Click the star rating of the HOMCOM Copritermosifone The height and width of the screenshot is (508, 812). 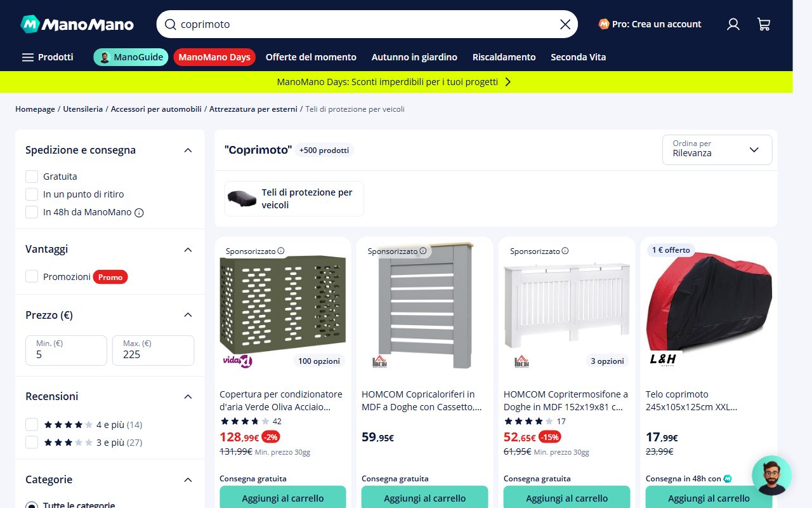coord(528,421)
